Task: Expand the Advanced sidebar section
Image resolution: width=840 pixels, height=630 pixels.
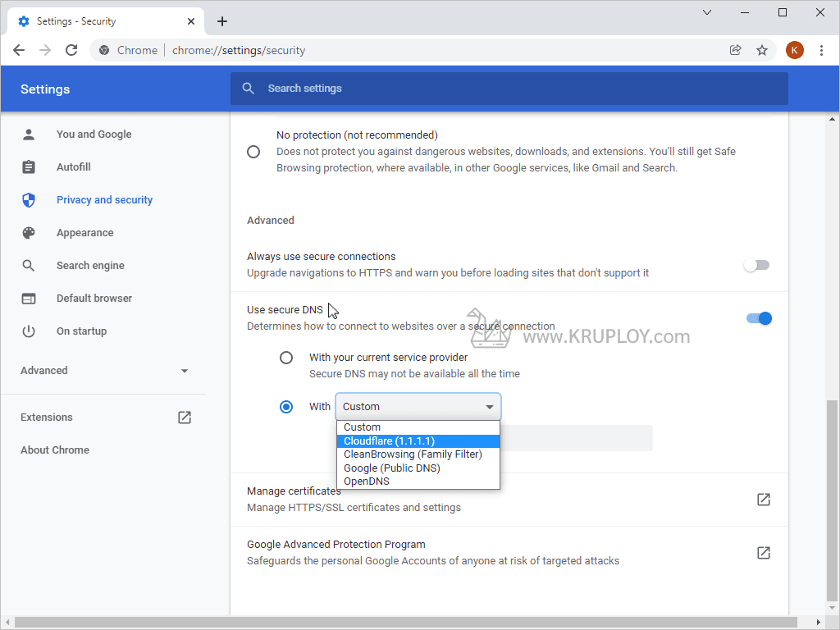Action: pyautogui.click(x=104, y=371)
